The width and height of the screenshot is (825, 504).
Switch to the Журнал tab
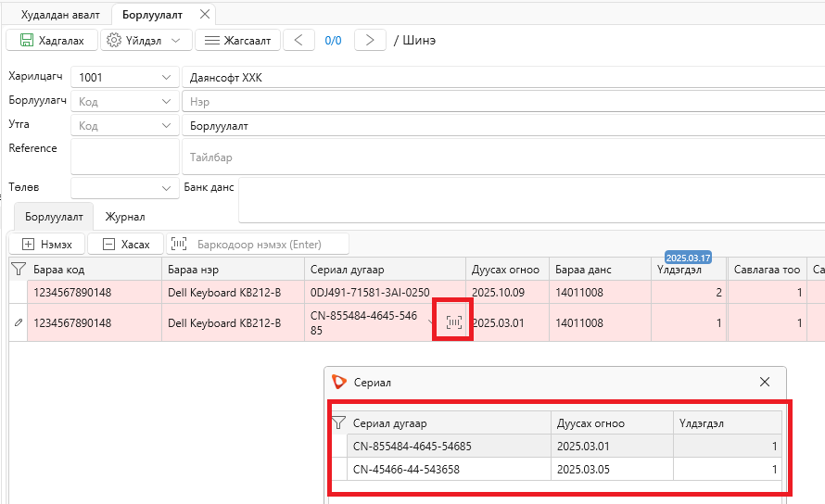pyautogui.click(x=125, y=217)
